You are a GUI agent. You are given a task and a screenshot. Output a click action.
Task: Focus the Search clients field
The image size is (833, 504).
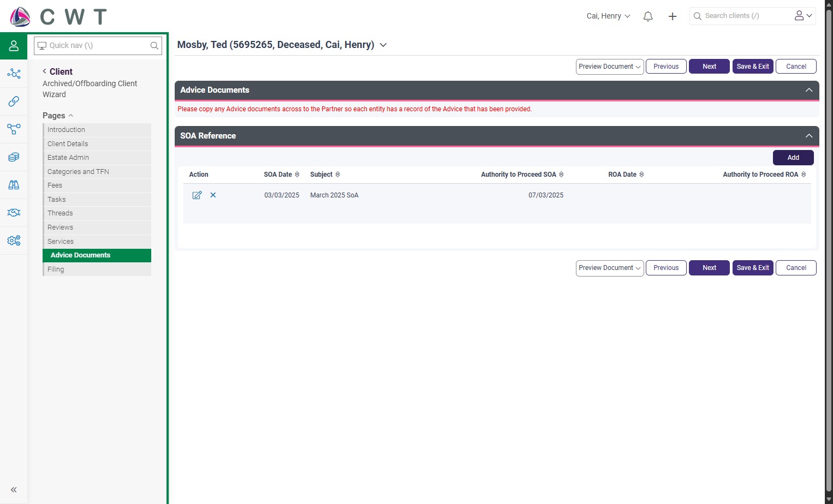pyautogui.click(x=740, y=16)
